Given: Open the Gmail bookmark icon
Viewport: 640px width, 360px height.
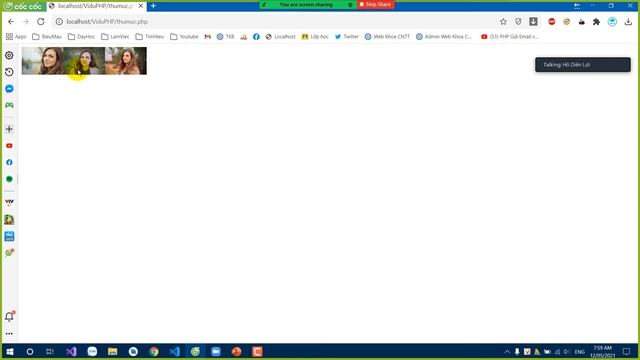Looking at the screenshot, I should pyautogui.click(x=208, y=36).
